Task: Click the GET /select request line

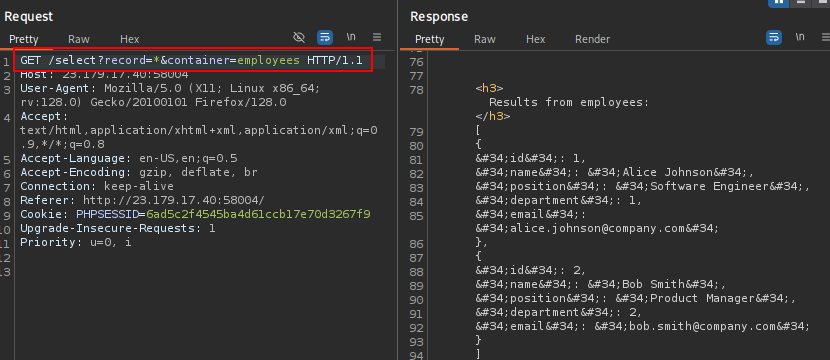Action: pyautogui.click(x=192, y=60)
